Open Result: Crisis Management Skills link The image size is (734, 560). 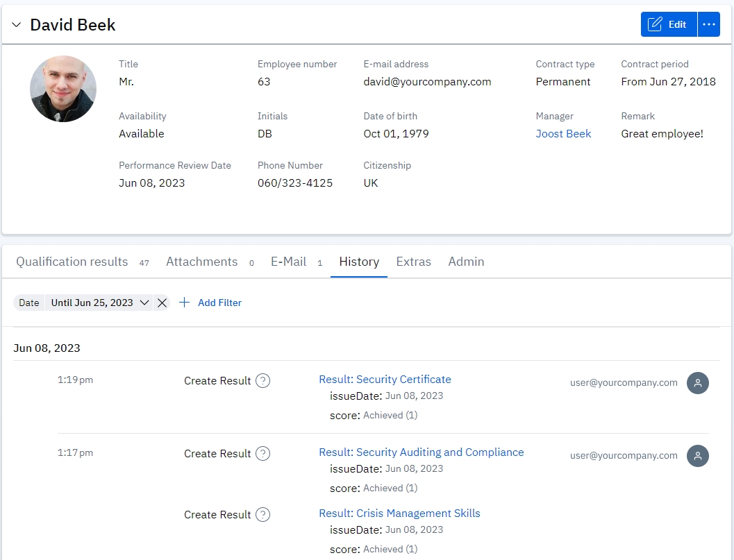click(399, 514)
